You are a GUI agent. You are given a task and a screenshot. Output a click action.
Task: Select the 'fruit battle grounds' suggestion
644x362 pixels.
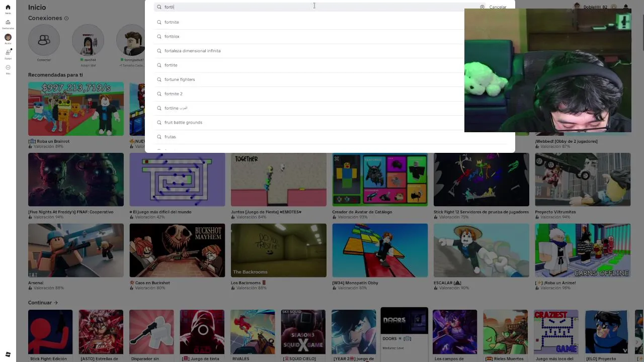[x=330, y=122]
